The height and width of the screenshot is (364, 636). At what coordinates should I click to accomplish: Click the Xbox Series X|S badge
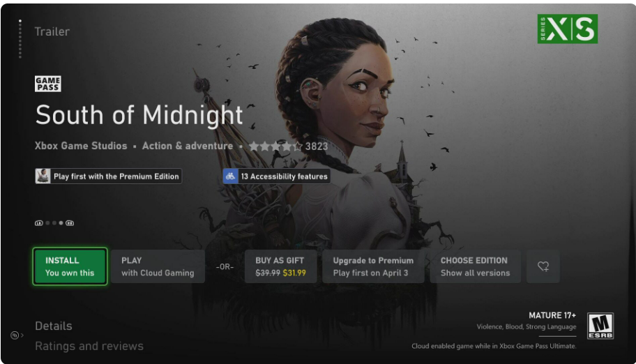coord(568,29)
